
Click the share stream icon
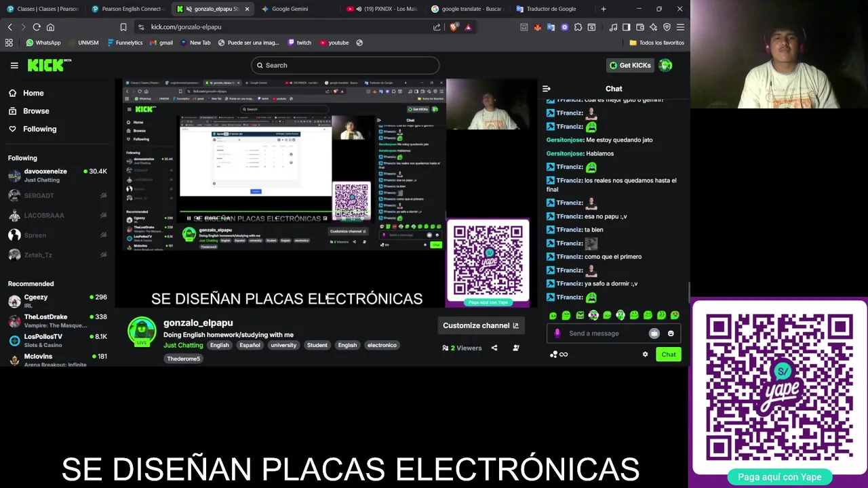pos(494,348)
